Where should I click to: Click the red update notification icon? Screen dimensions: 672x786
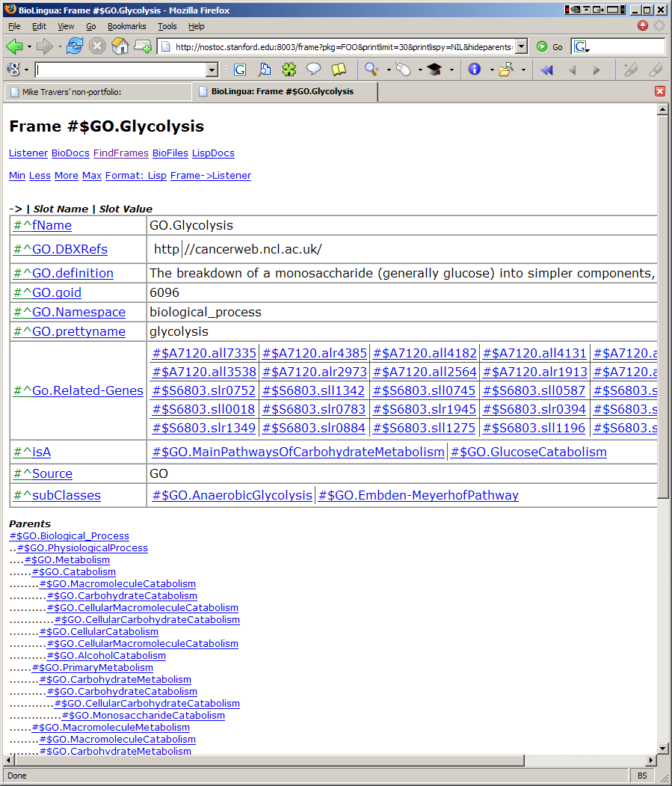643,25
